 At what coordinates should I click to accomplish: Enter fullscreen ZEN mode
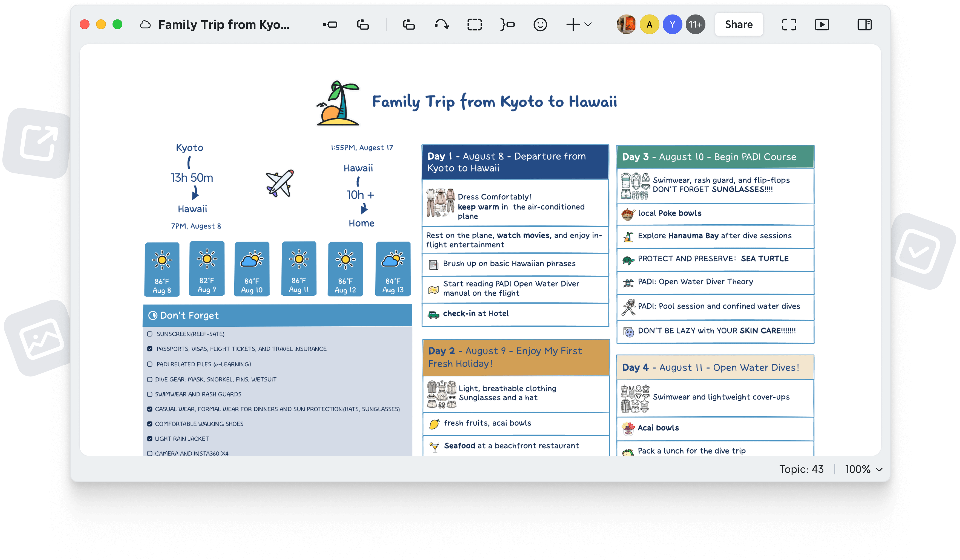pyautogui.click(x=789, y=24)
